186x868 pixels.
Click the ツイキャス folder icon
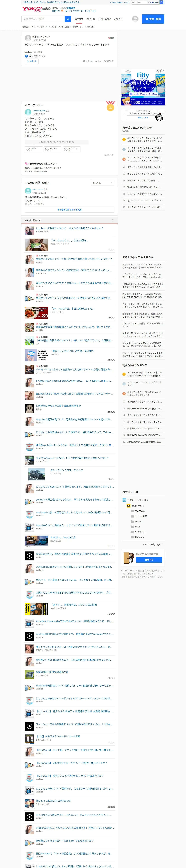(x=132, y=532)
